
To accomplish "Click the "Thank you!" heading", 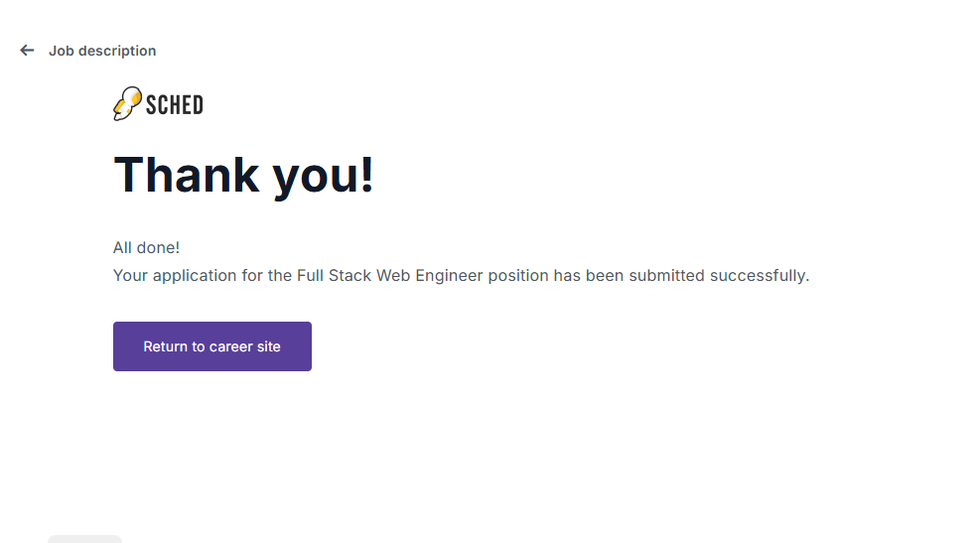I will click(x=243, y=175).
